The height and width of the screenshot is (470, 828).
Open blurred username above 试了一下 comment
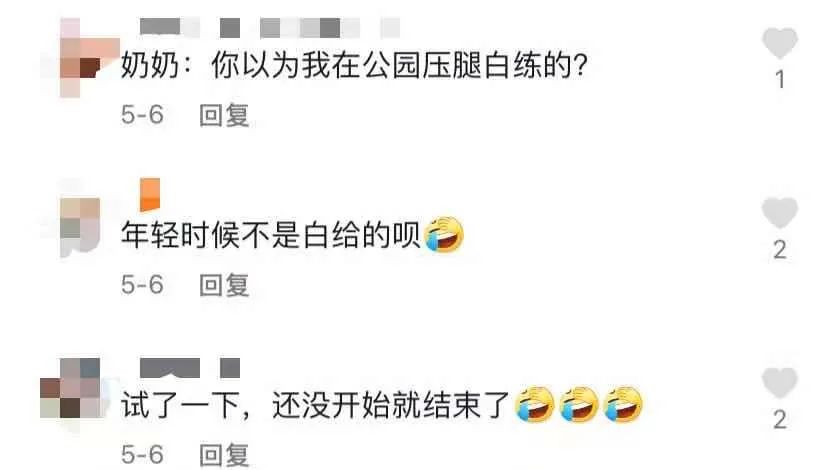(x=190, y=368)
